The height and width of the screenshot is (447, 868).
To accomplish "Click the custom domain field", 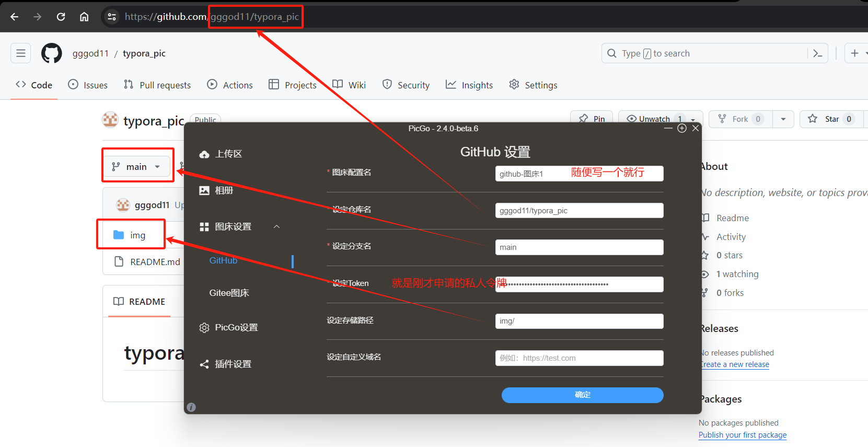I will click(579, 358).
